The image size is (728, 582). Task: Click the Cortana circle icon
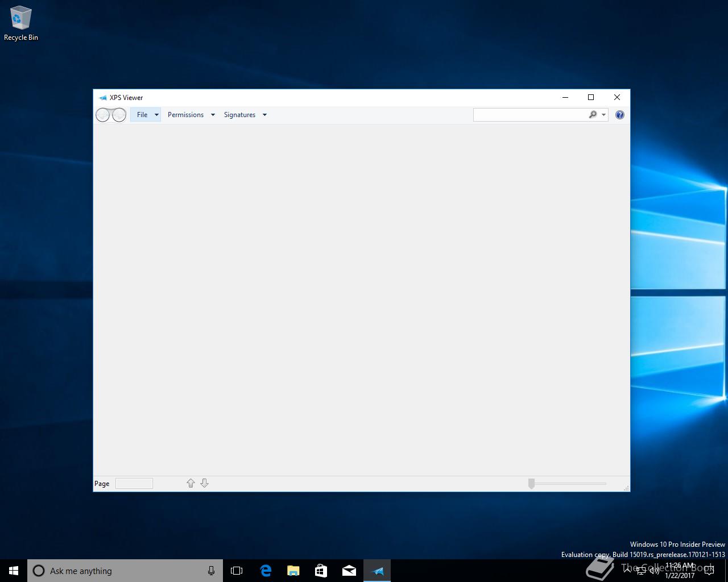pos(39,571)
